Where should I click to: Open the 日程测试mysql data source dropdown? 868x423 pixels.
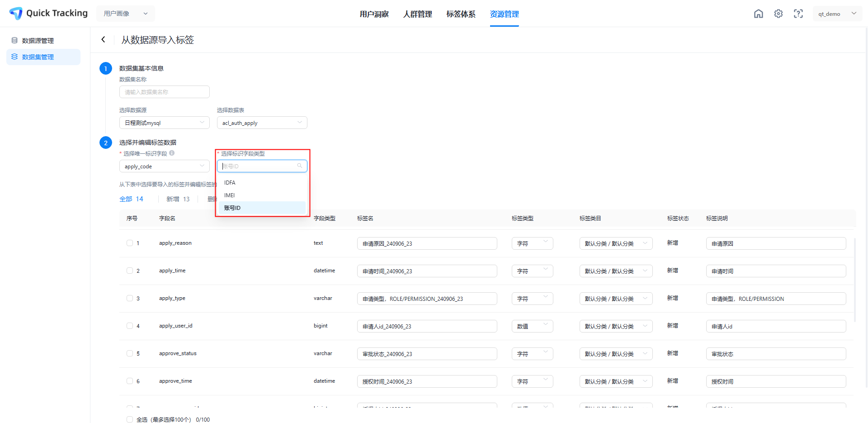(x=165, y=123)
